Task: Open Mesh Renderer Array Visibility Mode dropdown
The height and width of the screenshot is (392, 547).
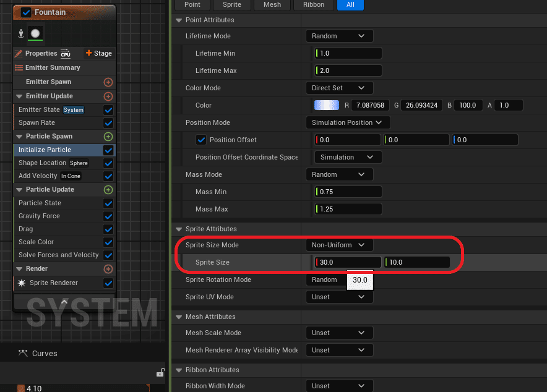Action: [x=340, y=350]
